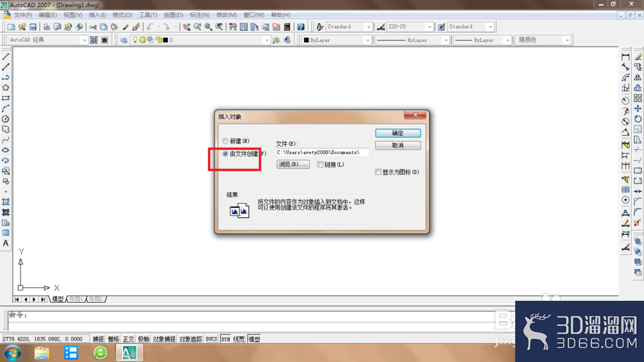644x362 pixels.
Task: Toggle 正交 ortho mode in status bar
Action: pyautogui.click(x=129, y=339)
